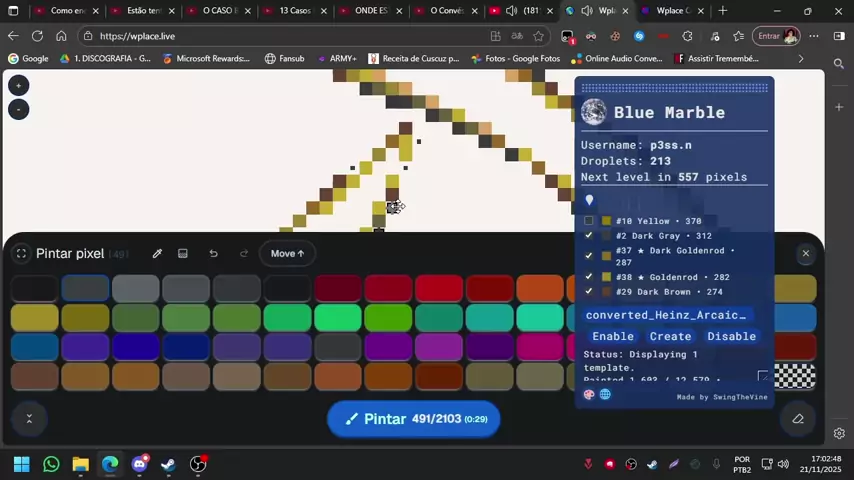
Task: Expand the bookmarks bar overflow chevron
Action: [800, 59]
